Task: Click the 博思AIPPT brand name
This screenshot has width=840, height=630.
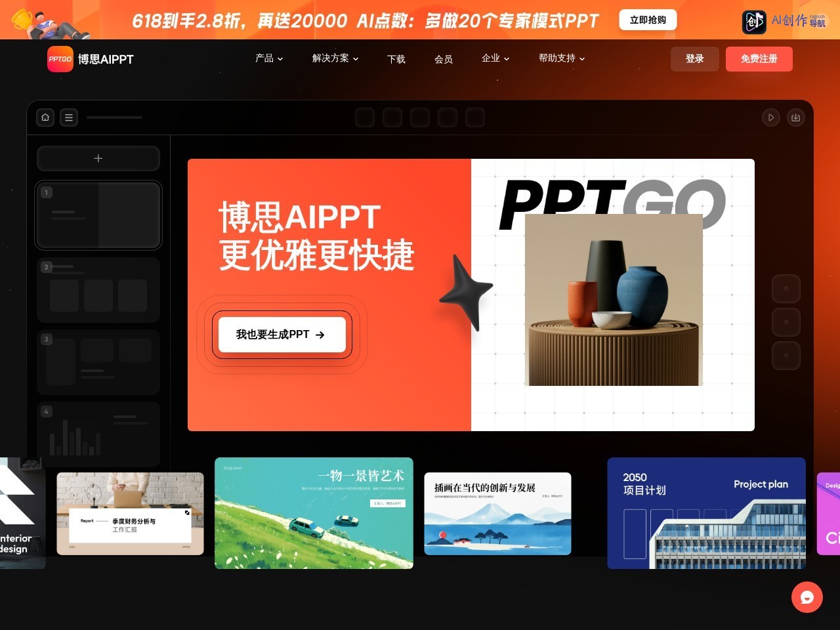Action: [106, 59]
